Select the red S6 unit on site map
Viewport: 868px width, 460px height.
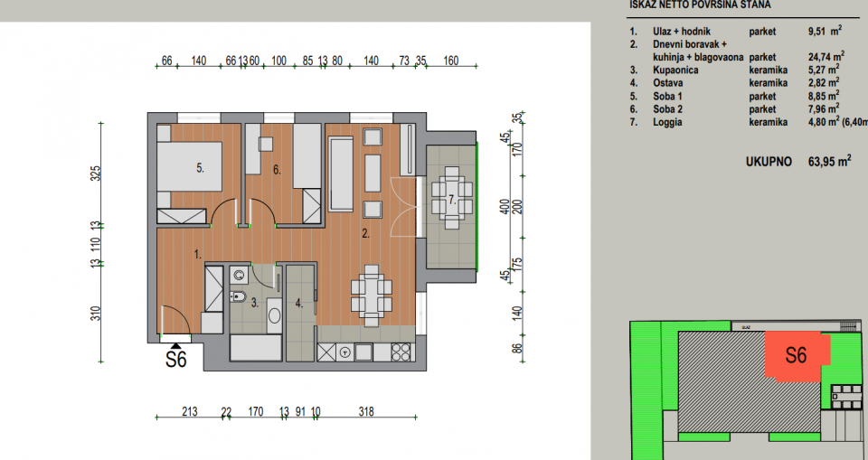[x=797, y=356]
